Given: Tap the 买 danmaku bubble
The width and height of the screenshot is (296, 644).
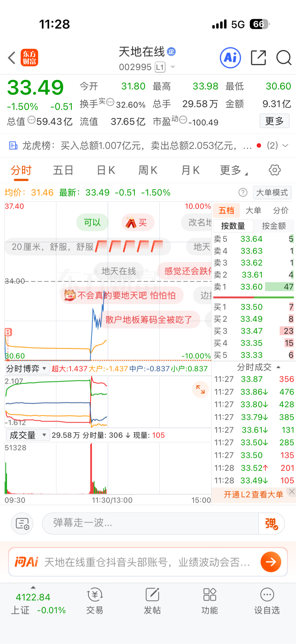Looking at the screenshot, I should 138,223.
